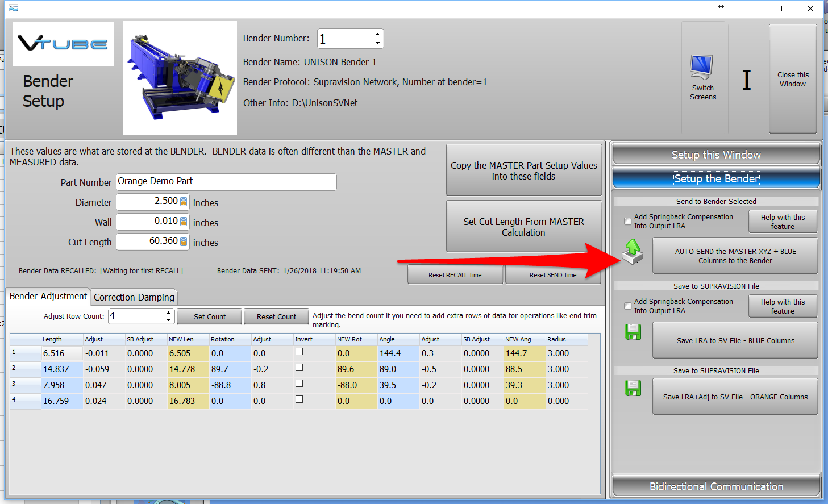Click the Part Number text field

(226, 182)
